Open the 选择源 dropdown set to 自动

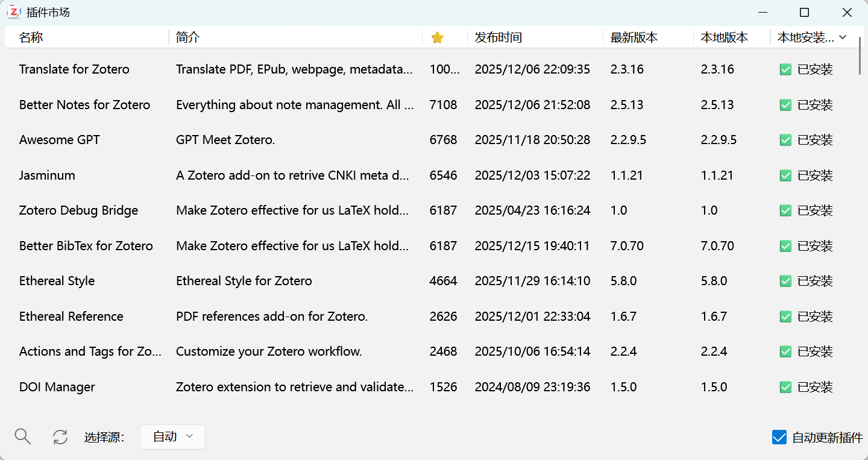point(172,437)
